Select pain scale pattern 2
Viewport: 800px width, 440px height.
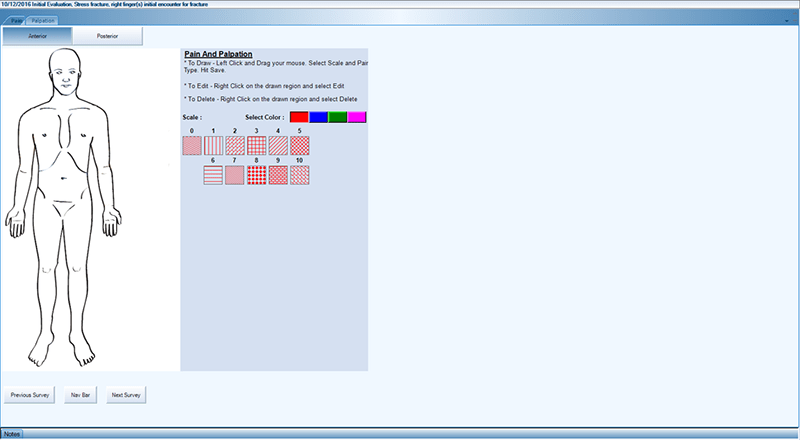(x=235, y=145)
